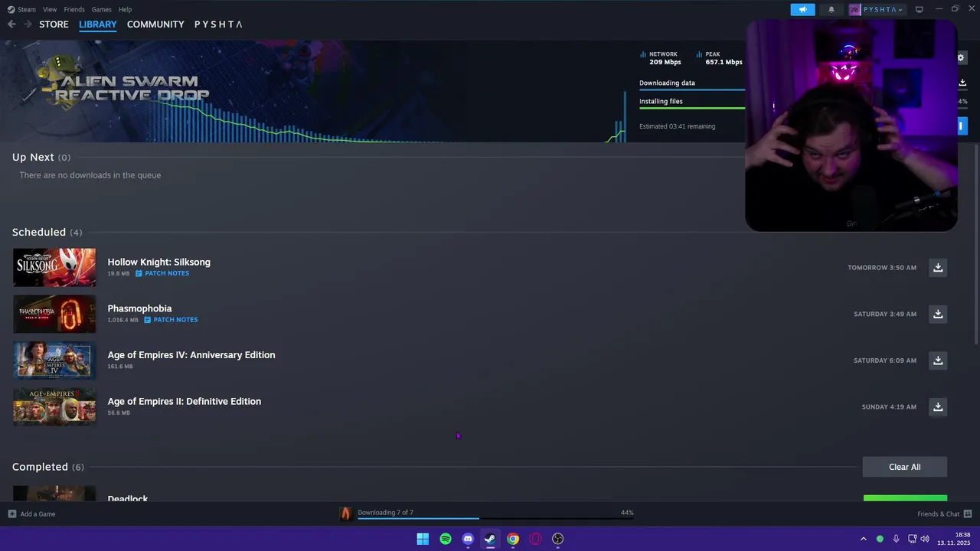The image size is (980, 551).
Task: Show hidden system tray icons
Action: (864, 539)
